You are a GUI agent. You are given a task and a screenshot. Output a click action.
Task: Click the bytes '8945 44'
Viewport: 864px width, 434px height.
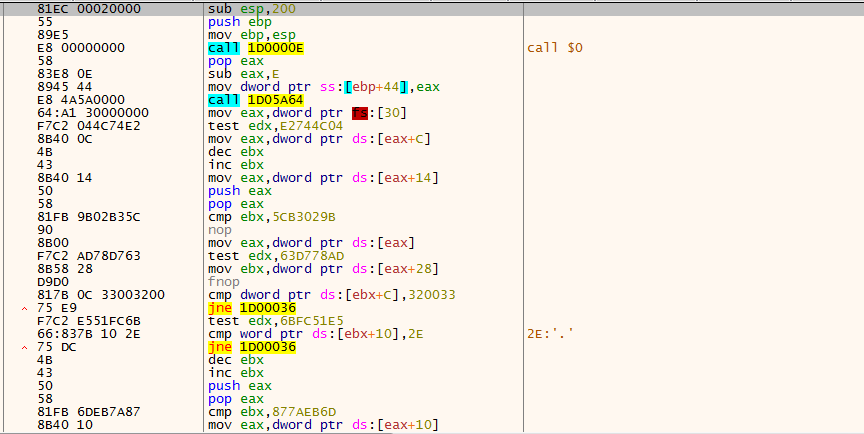tap(65, 87)
